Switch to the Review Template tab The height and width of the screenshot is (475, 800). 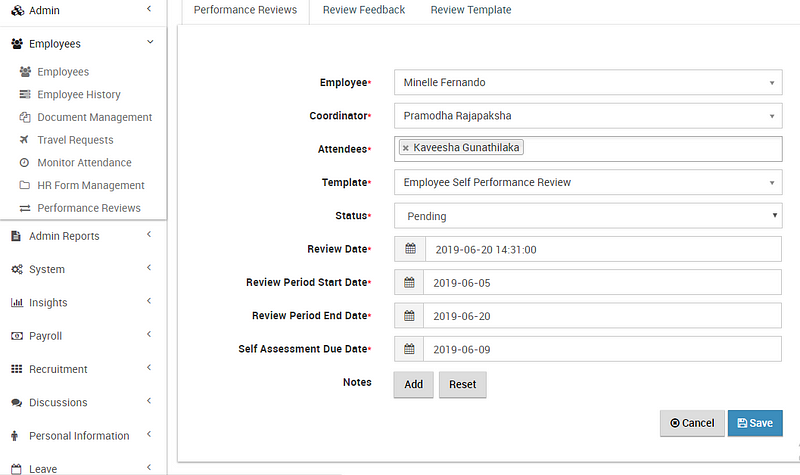[x=471, y=10]
